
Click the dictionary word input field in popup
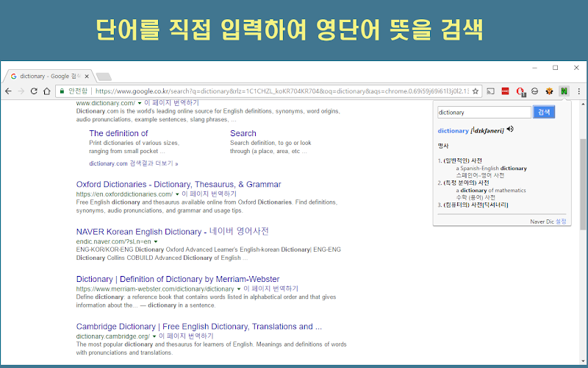point(484,113)
